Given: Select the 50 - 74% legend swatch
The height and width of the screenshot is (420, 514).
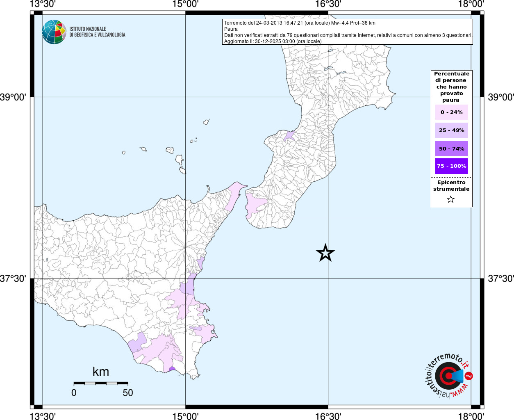Looking at the screenshot, I should [451, 148].
